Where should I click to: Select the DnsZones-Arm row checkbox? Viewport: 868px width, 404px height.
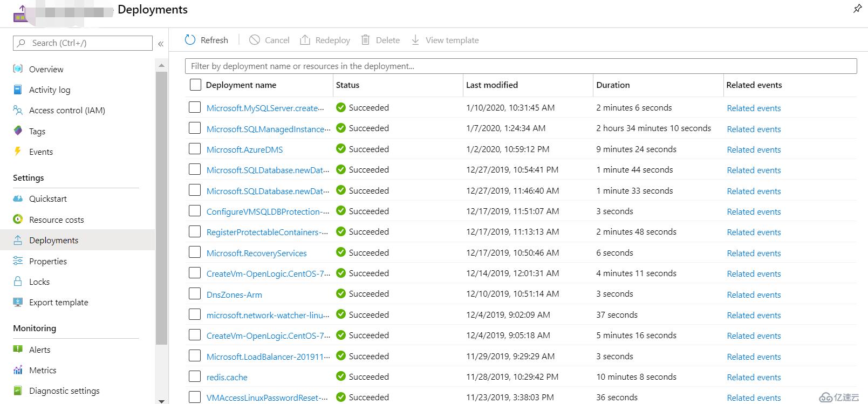point(195,294)
